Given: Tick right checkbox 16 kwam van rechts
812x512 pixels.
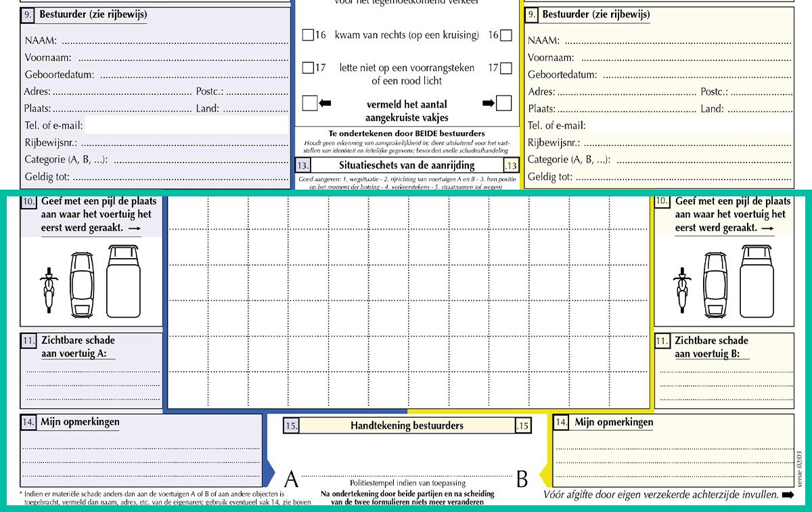Looking at the screenshot, I should 506,35.
